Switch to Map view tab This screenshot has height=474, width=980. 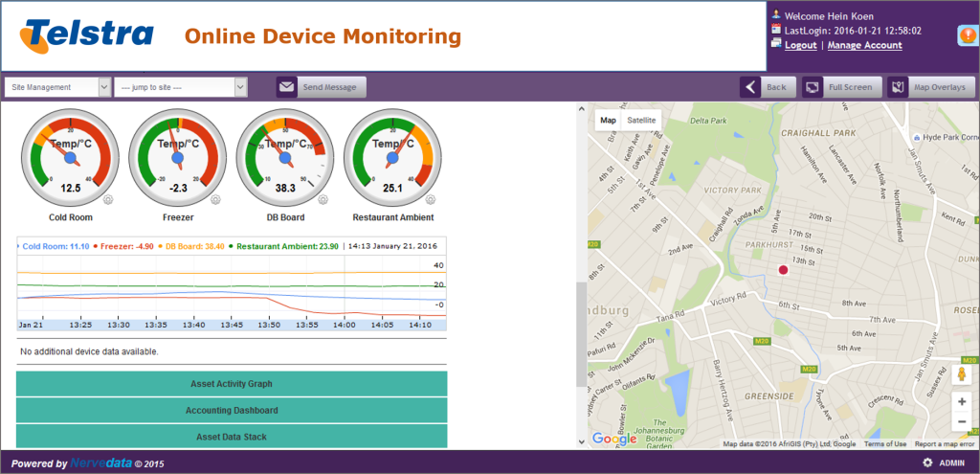(x=608, y=120)
